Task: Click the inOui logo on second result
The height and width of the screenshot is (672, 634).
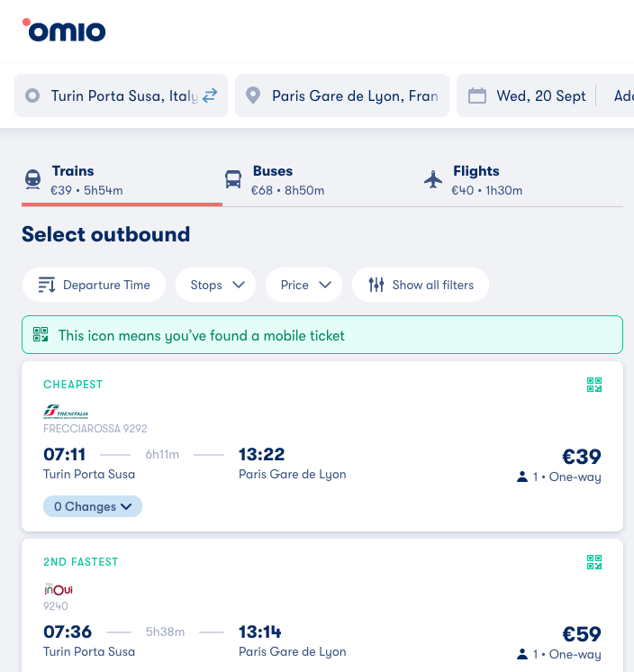Action: tap(59, 589)
